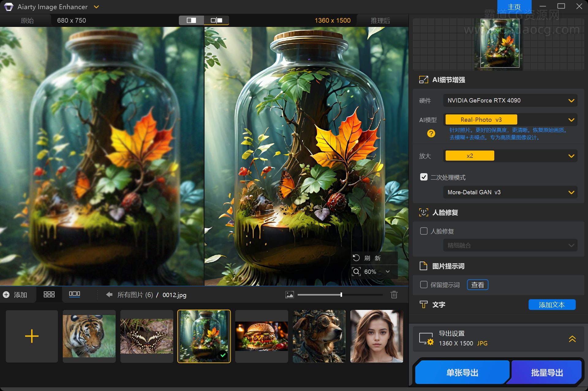588x391 pixels.
Task: Select the terrarium jar thumbnail
Action: click(204, 336)
